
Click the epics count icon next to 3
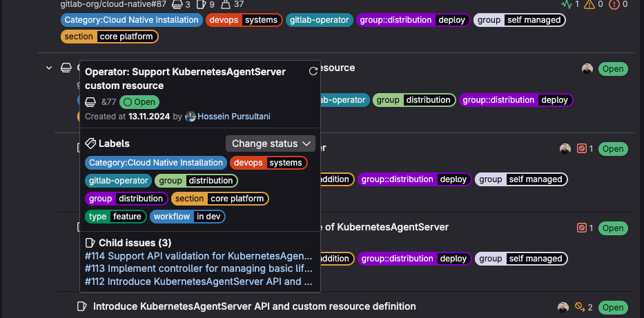[177, 5]
